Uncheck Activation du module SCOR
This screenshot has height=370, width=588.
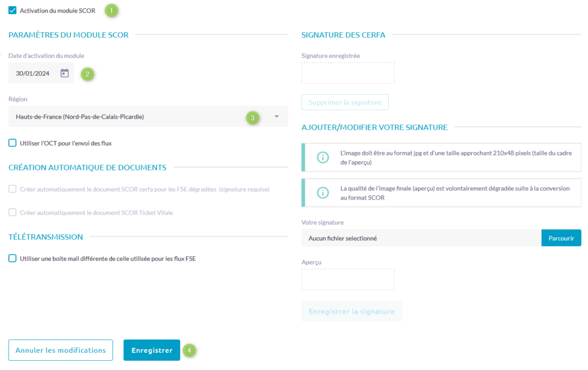[13, 10]
